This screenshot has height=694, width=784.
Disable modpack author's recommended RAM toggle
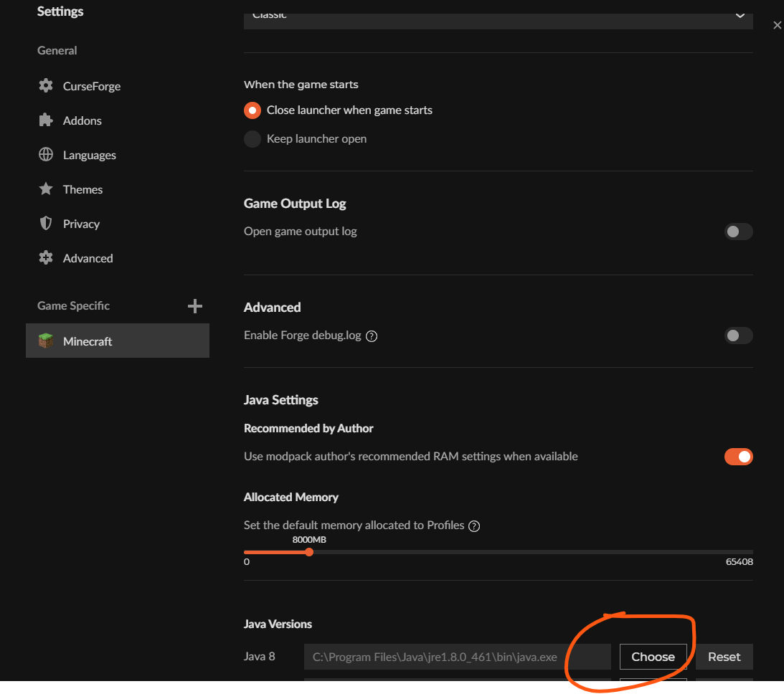pos(738,457)
